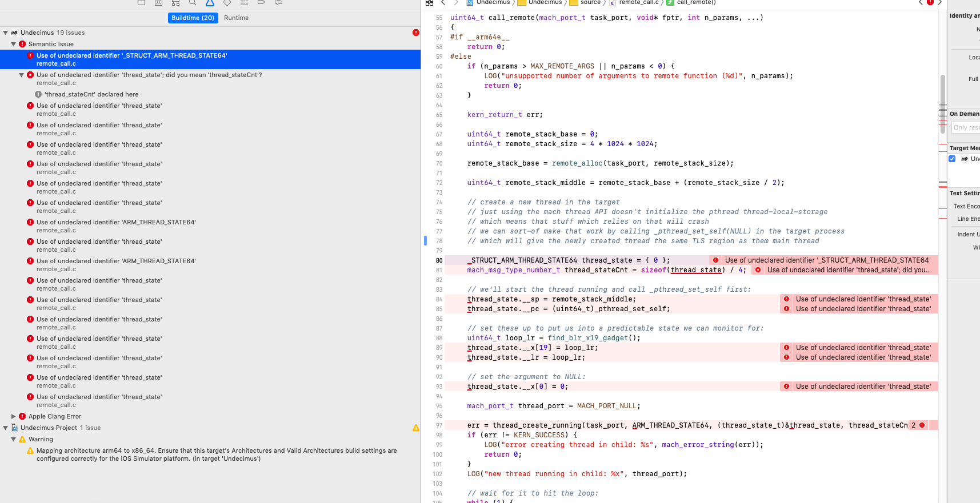The image size is (980, 503).
Task: Click the error icon on editor line 93
Action: [786, 387]
